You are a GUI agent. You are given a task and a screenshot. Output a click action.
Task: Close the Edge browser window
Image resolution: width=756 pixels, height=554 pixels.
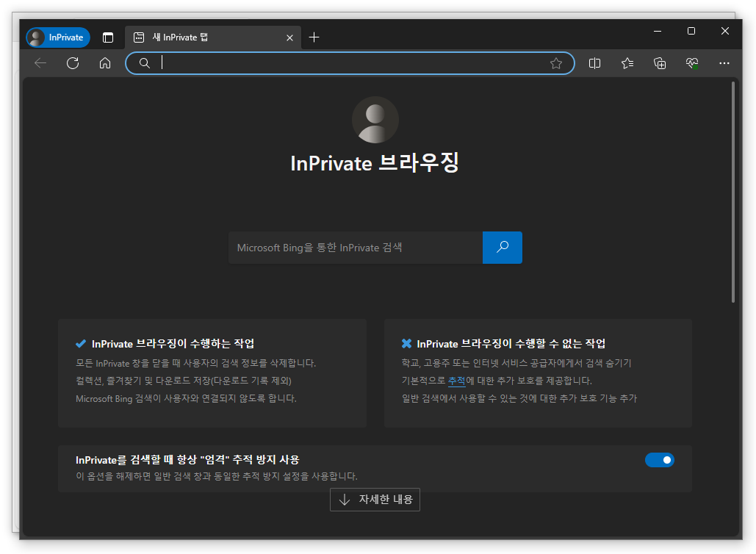(724, 31)
